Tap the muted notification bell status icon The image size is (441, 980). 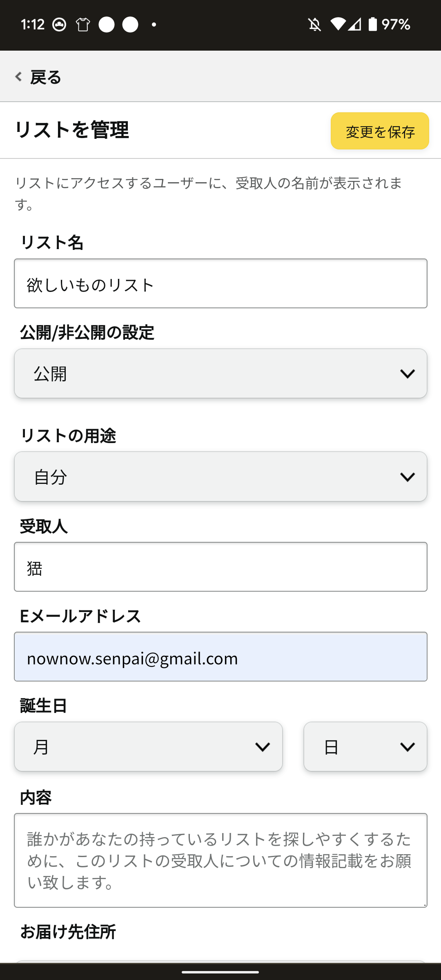tap(314, 24)
